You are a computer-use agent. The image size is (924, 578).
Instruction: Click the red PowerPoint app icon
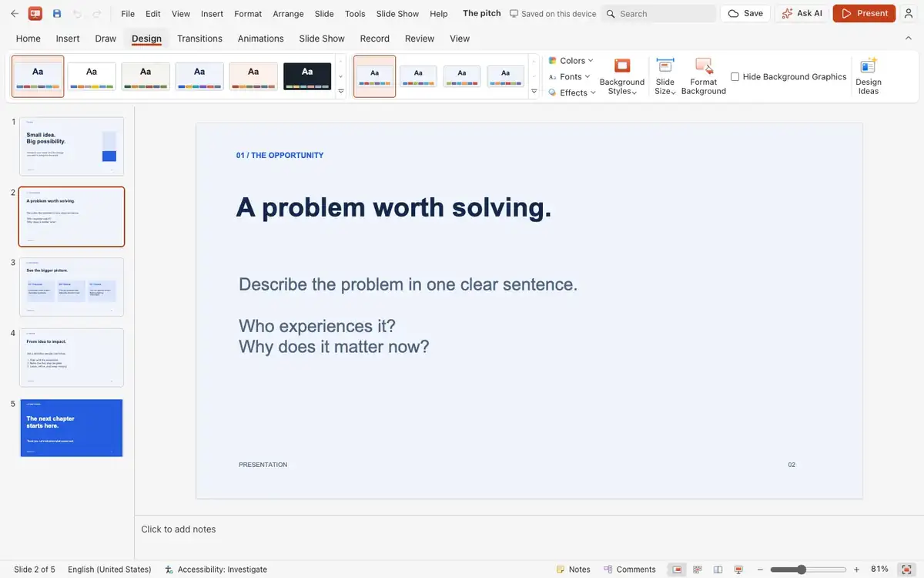click(35, 14)
